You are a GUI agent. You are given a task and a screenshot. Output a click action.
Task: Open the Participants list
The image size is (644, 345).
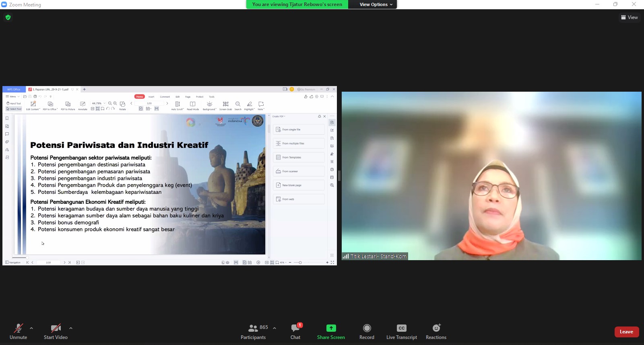coord(253,331)
